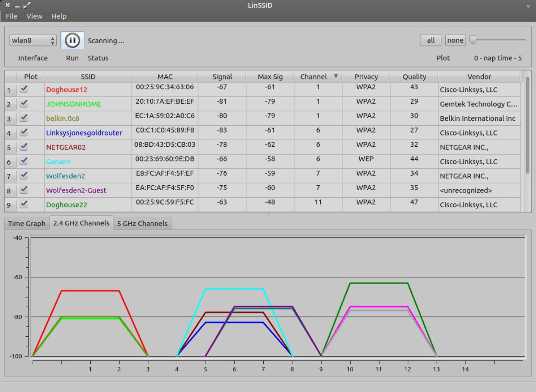This screenshot has width=536, height=392.
Task: Pause scanning using the Run button
Action: coord(72,40)
